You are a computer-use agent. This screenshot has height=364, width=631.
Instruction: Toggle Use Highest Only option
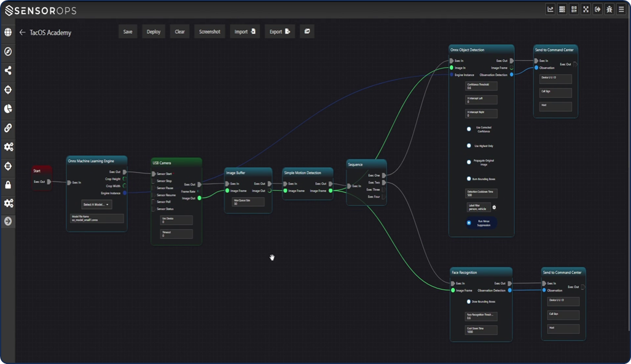[469, 145]
